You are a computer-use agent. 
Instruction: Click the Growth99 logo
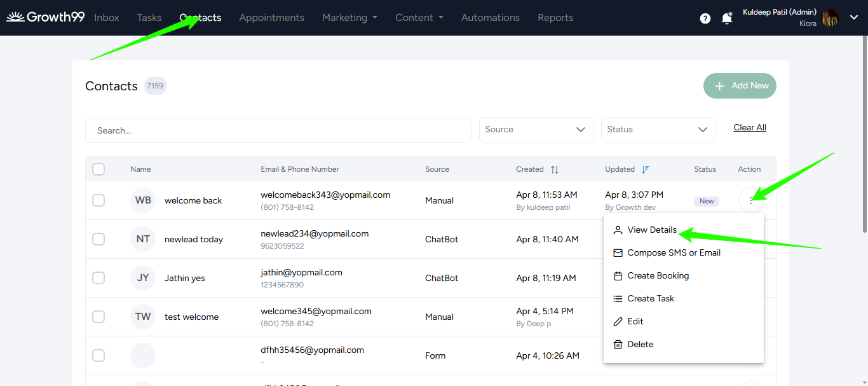point(45,17)
